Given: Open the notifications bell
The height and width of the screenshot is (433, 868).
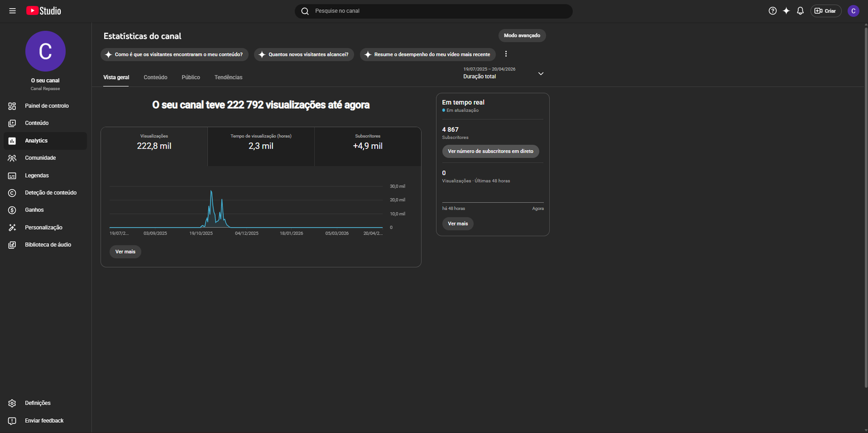Looking at the screenshot, I should pos(800,11).
